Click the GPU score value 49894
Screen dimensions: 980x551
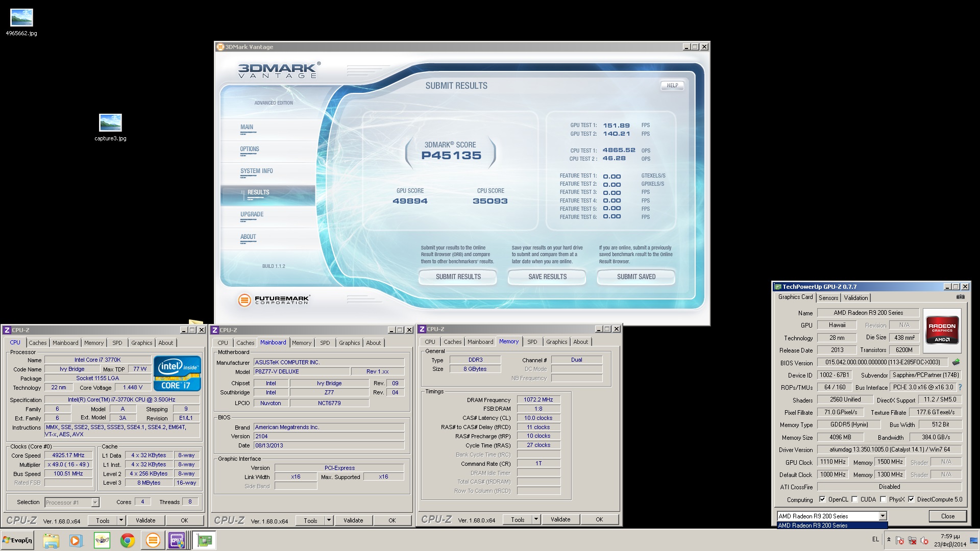[410, 201]
